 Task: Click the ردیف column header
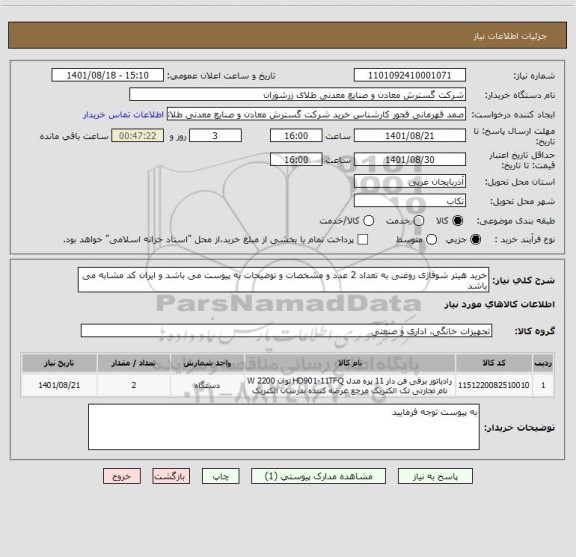543,363
